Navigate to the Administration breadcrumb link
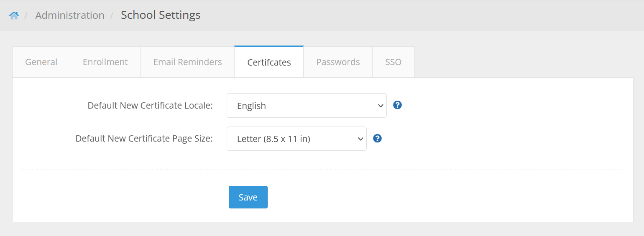 tap(70, 15)
